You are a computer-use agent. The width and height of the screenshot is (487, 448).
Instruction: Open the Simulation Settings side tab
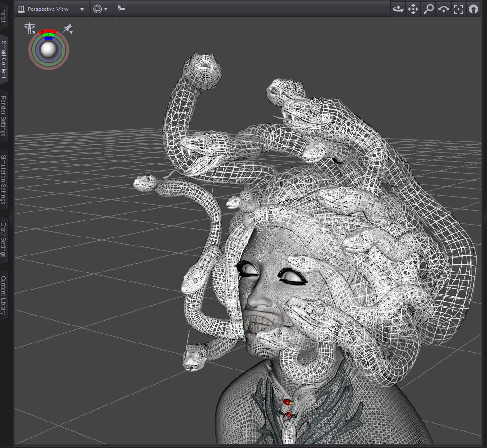(3, 179)
